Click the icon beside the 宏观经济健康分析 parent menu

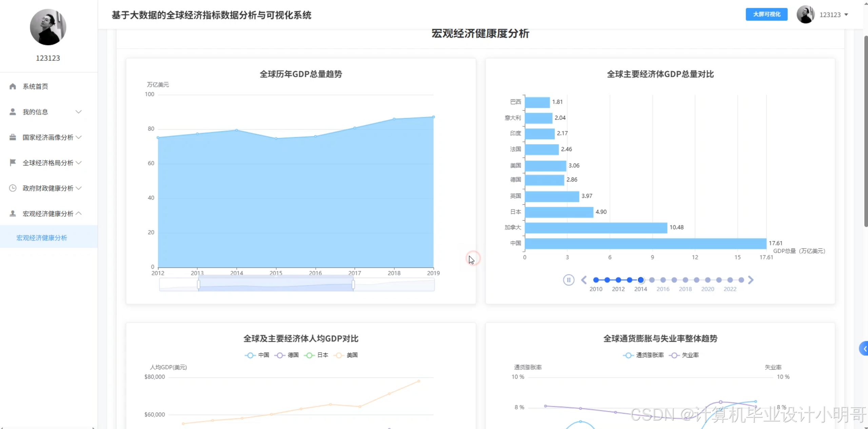click(13, 213)
